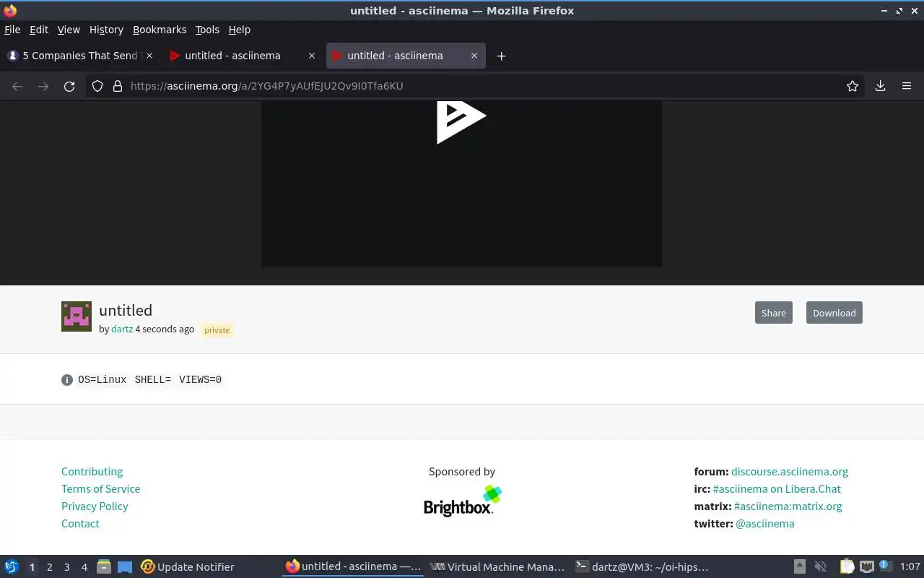Click the Share button

773,313
